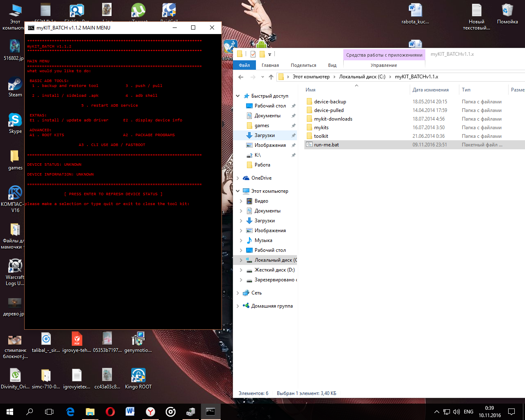Click Локальный диск (C:) breadcrumb

pos(362,77)
